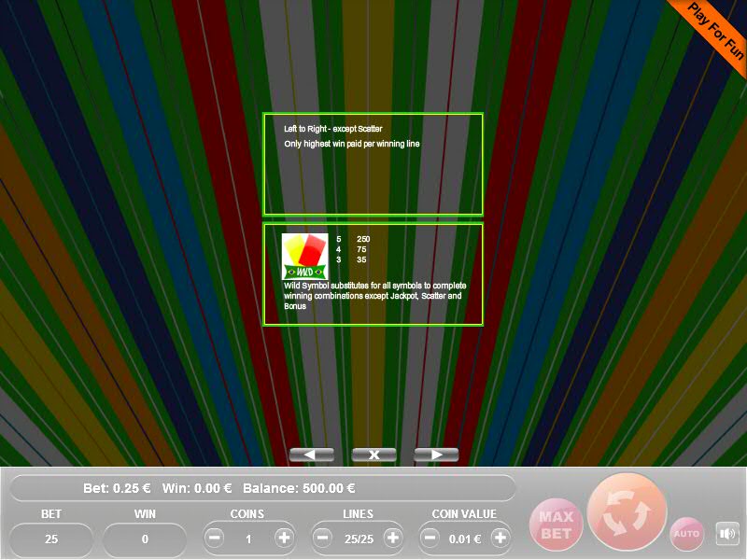Click the Left to Right rules panel

tap(373, 164)
